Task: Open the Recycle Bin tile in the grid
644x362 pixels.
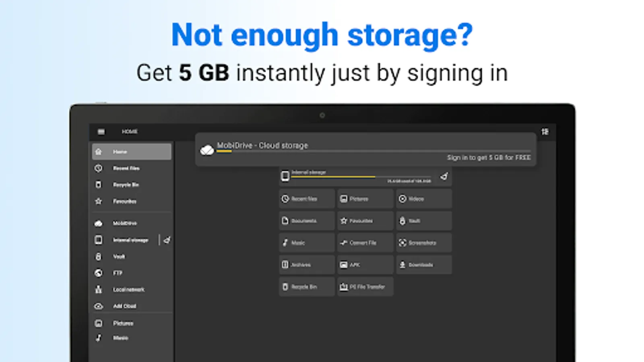Action: 307,287
